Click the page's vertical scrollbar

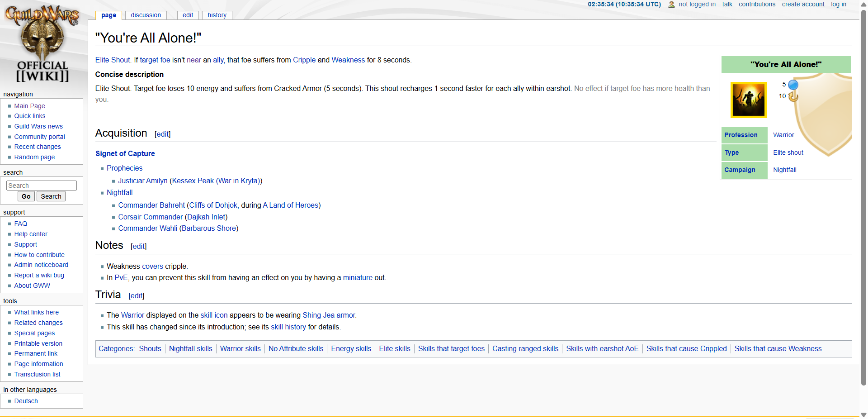[x=864, y=197]
